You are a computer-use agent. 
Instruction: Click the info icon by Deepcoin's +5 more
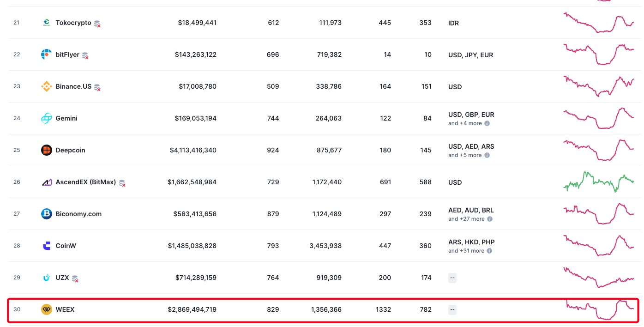487,155
